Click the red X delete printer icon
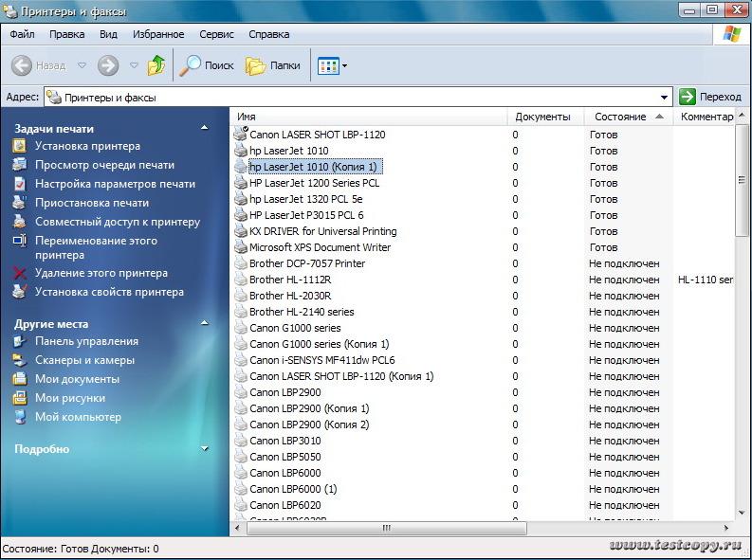The width and height of the screenshot is (752, 560). click(20, 273)
